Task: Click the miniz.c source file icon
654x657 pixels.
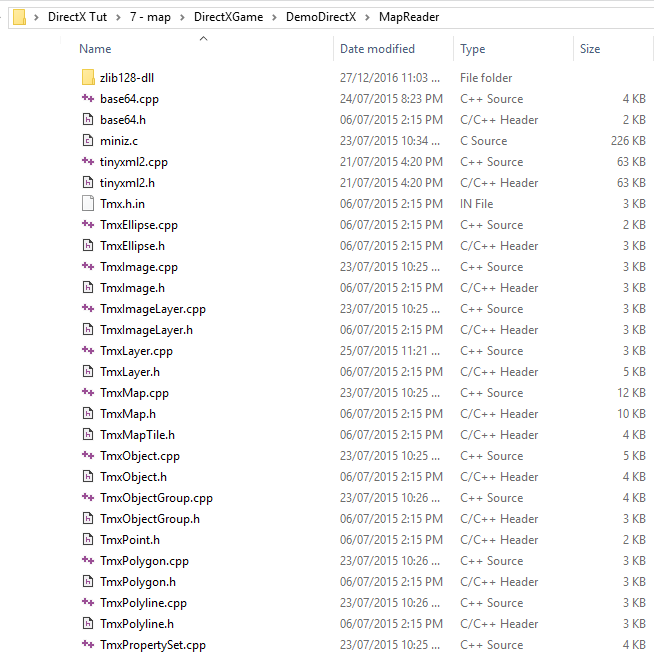Action: point(88,140)
